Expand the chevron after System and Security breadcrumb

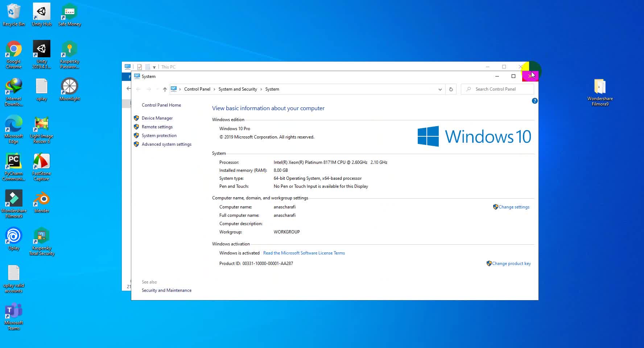(x=261, y=89)
